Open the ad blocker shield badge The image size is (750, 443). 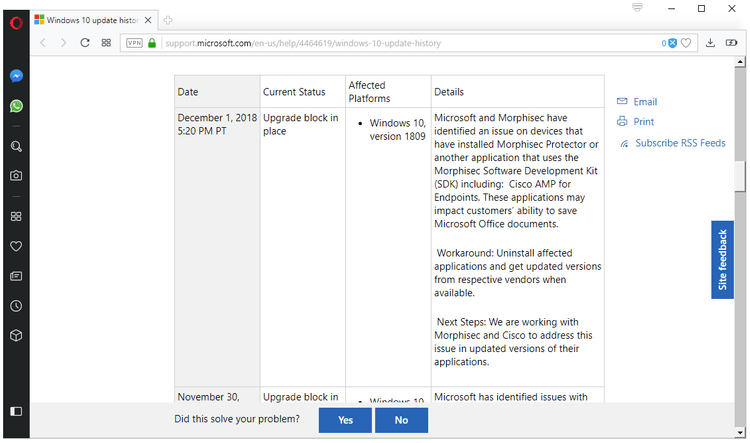[669, 43]
